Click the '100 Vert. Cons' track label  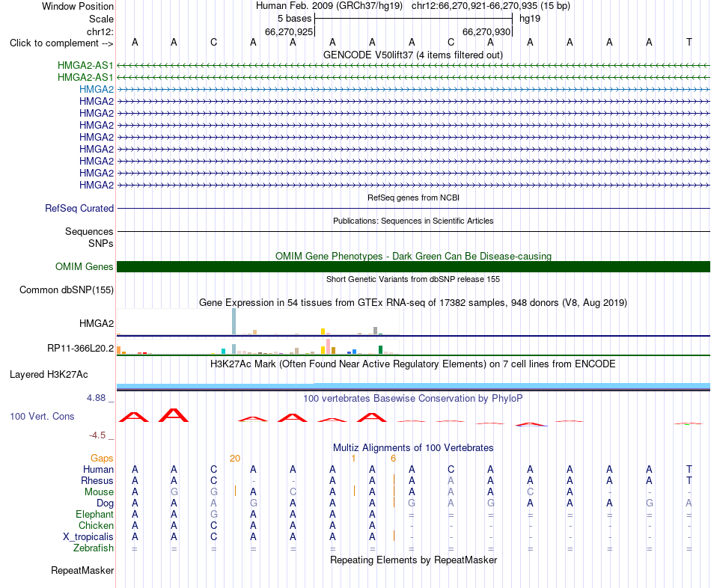click(x=42, y=416)
